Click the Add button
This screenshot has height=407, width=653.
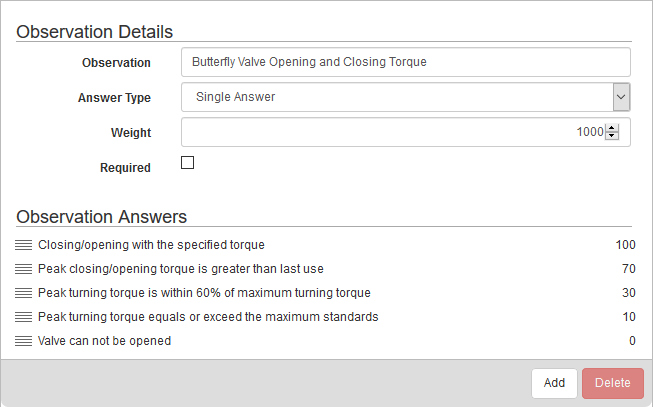point(554,382)
